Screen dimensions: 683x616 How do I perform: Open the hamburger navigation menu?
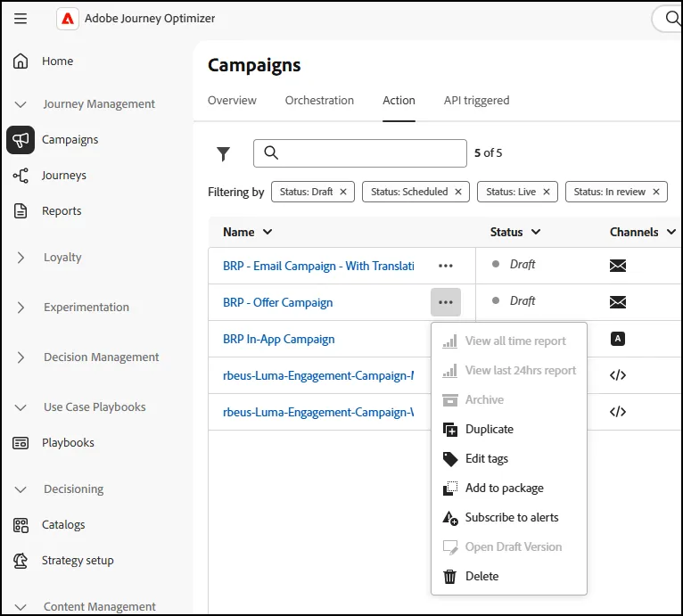[21, 19]
